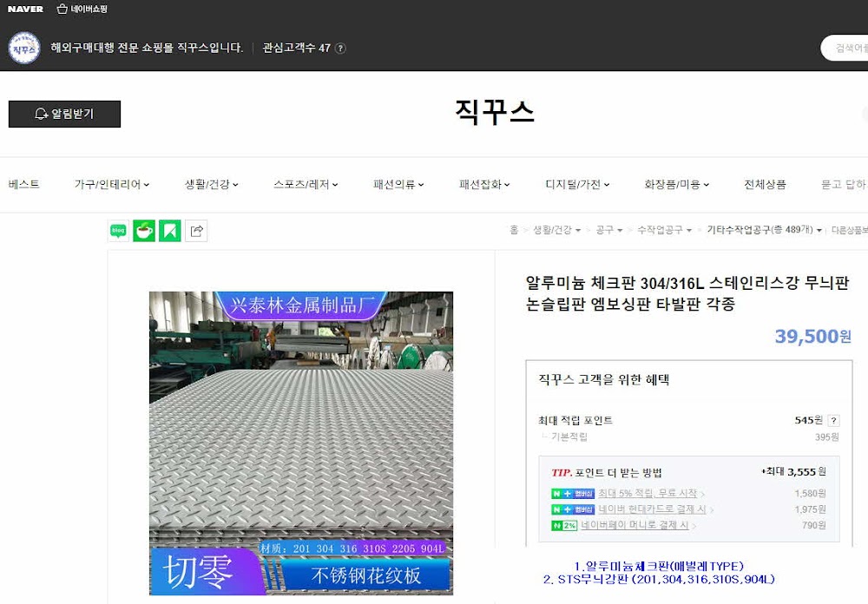Share the product to Naver Cafe
The height and width of the screenshot is (604, 868).
(144, 230)
